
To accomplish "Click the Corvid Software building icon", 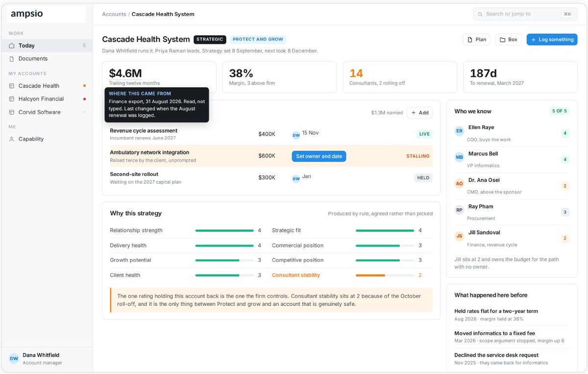I will point(12,112).
